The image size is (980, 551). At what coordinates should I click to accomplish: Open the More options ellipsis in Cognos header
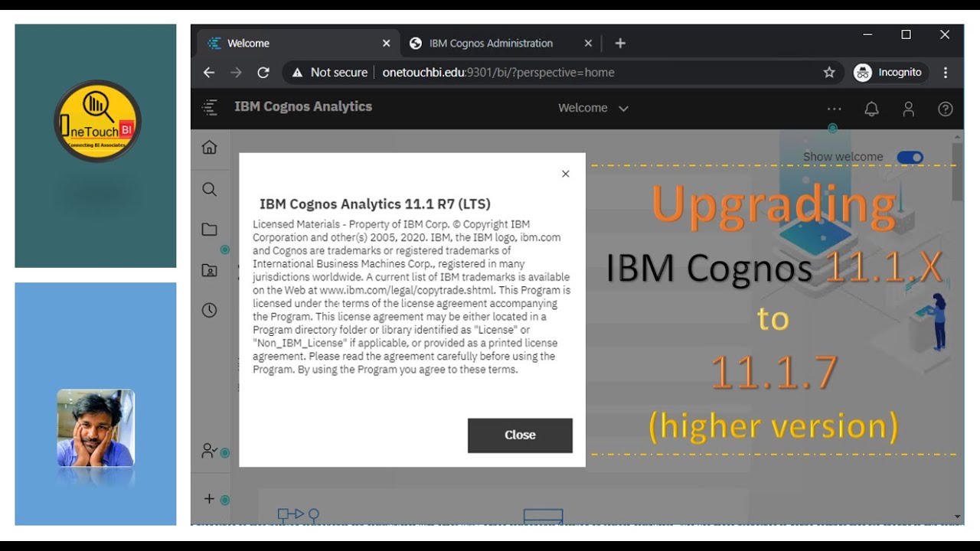(x=834, y=109)
